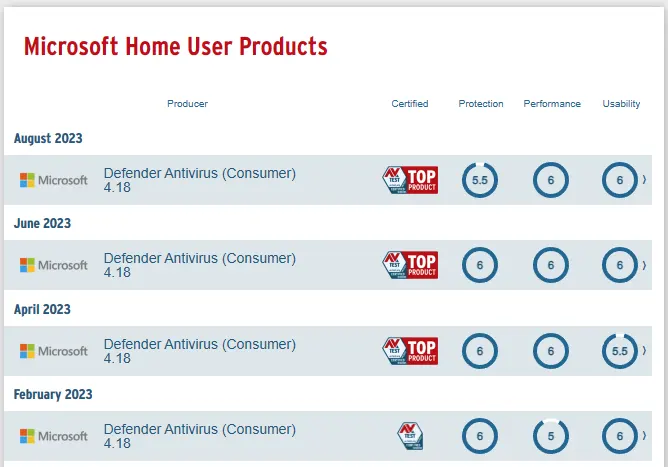
Task: Click the Usability score circle for August 2023
Action: click(620, 180)
